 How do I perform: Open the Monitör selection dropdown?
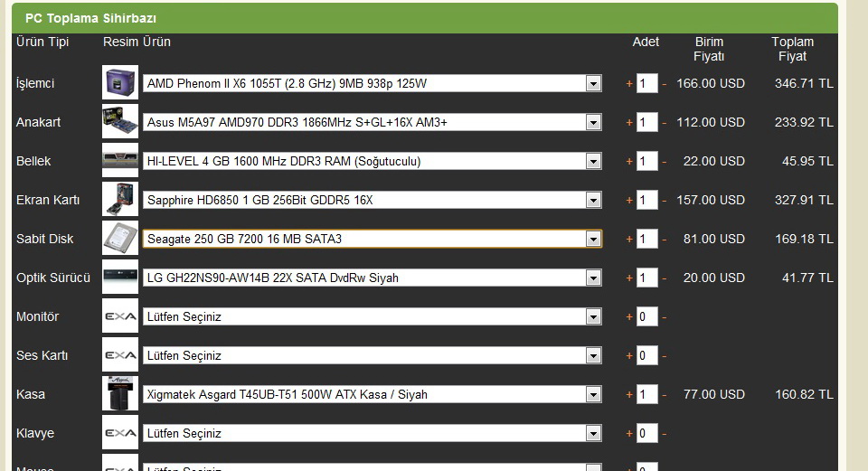point(593,317)
